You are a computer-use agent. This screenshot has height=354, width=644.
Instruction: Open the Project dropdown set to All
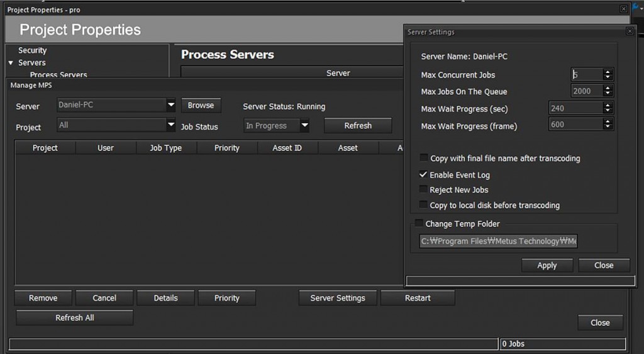(171, 124)
